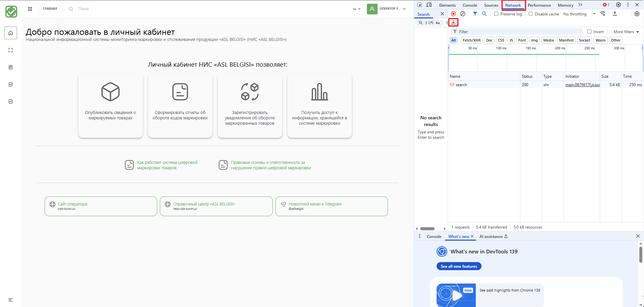Click the inspect element picker icon
The image size is (644, 307).
[x=420, y=5]
